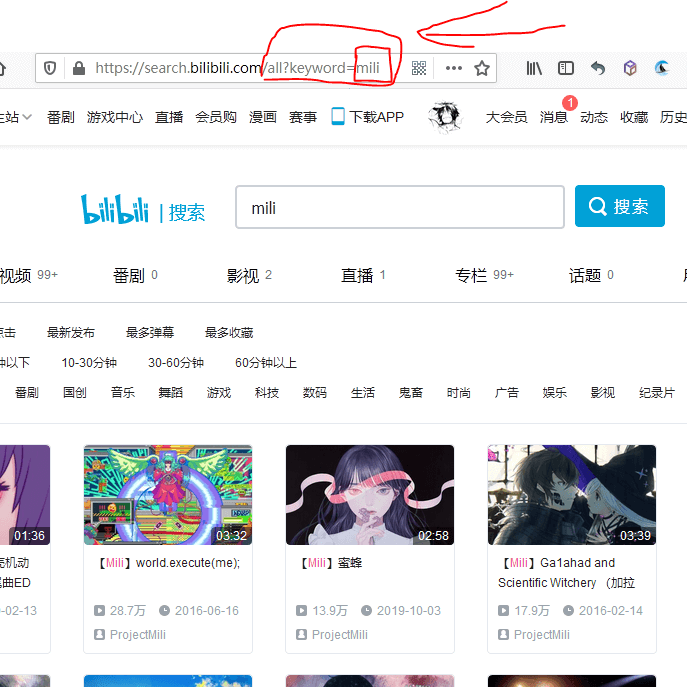Open 蜜蜂 video thumbnail
The image size is (687, 687).
pyautogui.click(x=370, y=495)
